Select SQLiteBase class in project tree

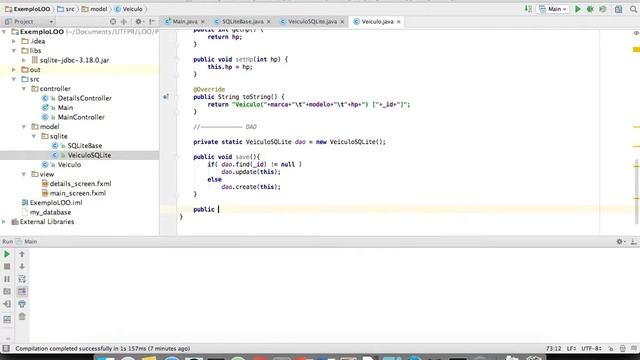(84, 146)
